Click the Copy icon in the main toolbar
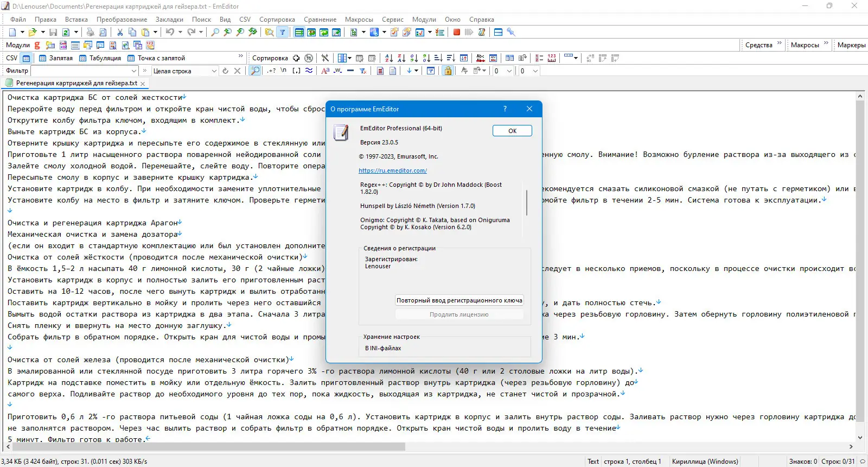The width and height of the screenshot is (868, 467). pos(132,32)
